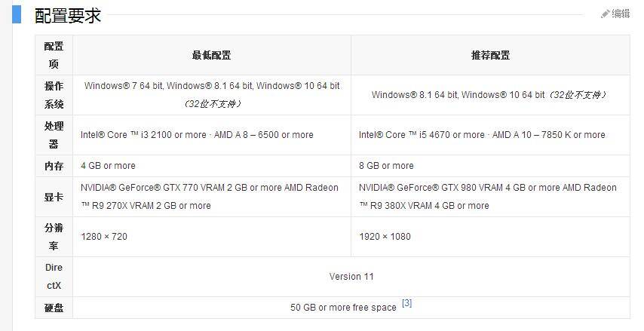The height and width of the screenshot is (331, 644).
Task: Click the 操作系统 row label
Action: (54, 95)
